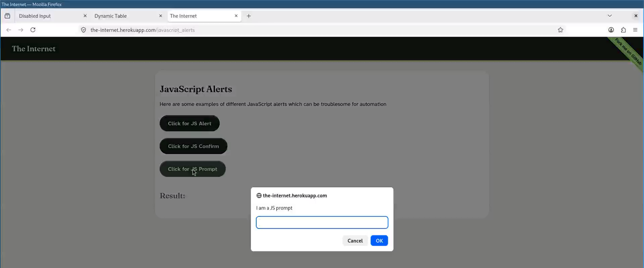
Task: Switch to the Dynamic Table tab
Action: (x=128, y=16)
